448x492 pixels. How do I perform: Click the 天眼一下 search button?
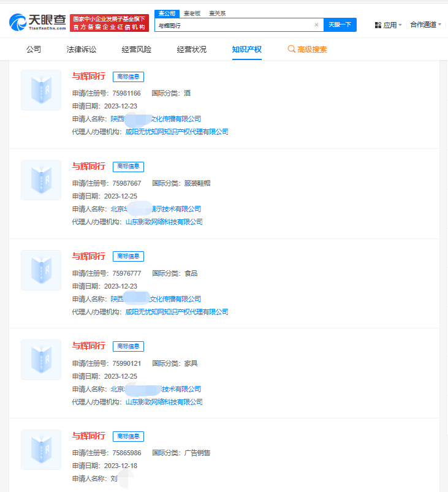pyautogui.click(x=340, y=25)
